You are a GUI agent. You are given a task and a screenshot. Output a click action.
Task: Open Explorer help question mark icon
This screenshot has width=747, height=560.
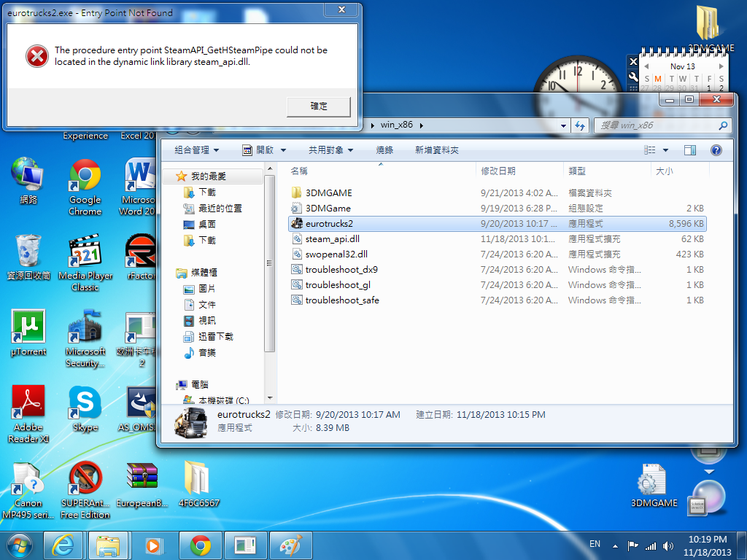[x=716, y=150]
